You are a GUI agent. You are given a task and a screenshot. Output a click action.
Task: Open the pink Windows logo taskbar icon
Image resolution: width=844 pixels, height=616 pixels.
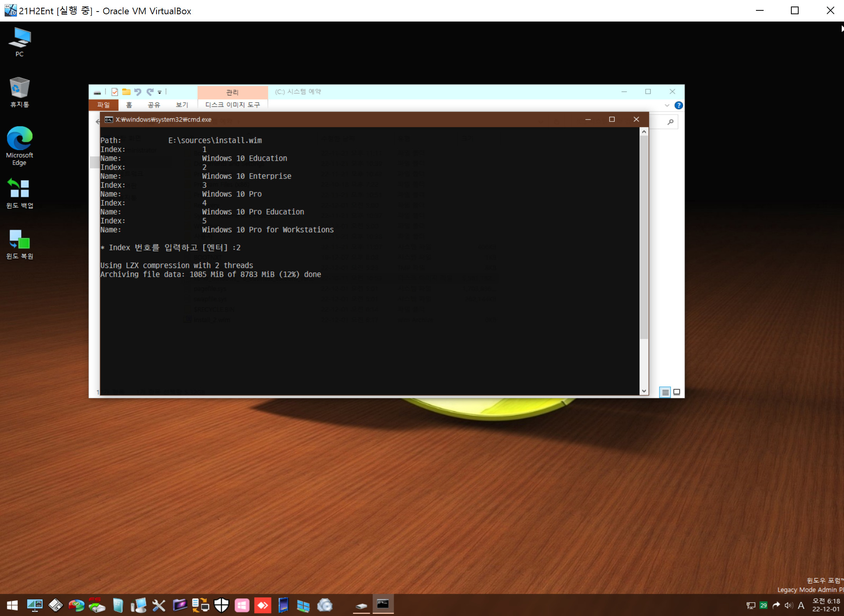tap(242, 606)
